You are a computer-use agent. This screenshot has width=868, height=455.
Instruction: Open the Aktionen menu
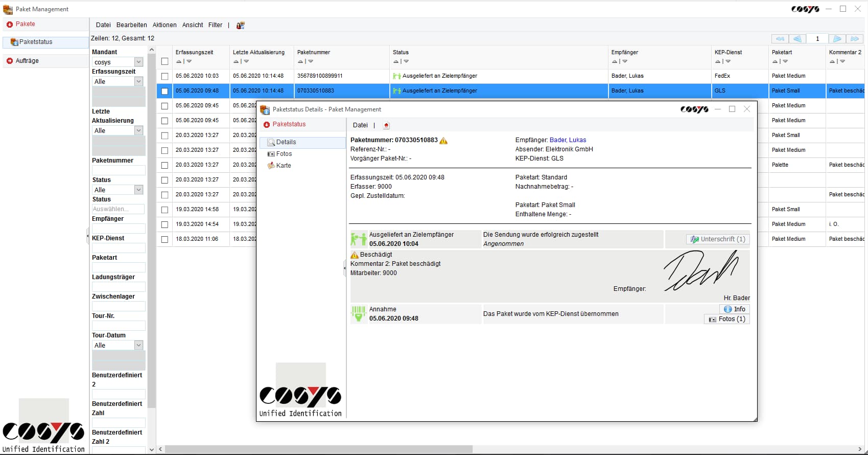[165, 25]
